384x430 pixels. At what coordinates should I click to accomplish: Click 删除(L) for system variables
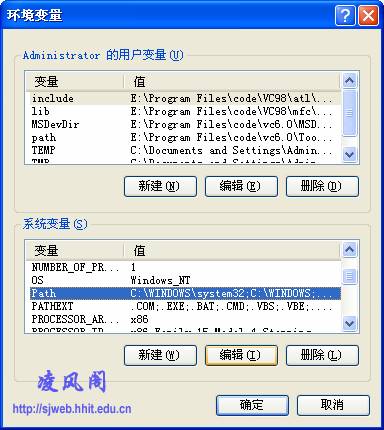coord(322,355)
